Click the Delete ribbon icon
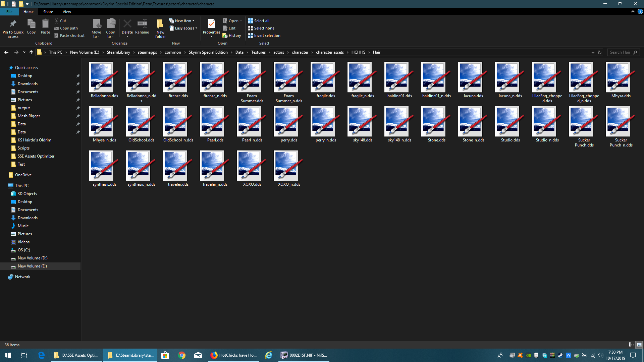Image resolution: width=644 pixels, height=362 pixels. point(127,27)
